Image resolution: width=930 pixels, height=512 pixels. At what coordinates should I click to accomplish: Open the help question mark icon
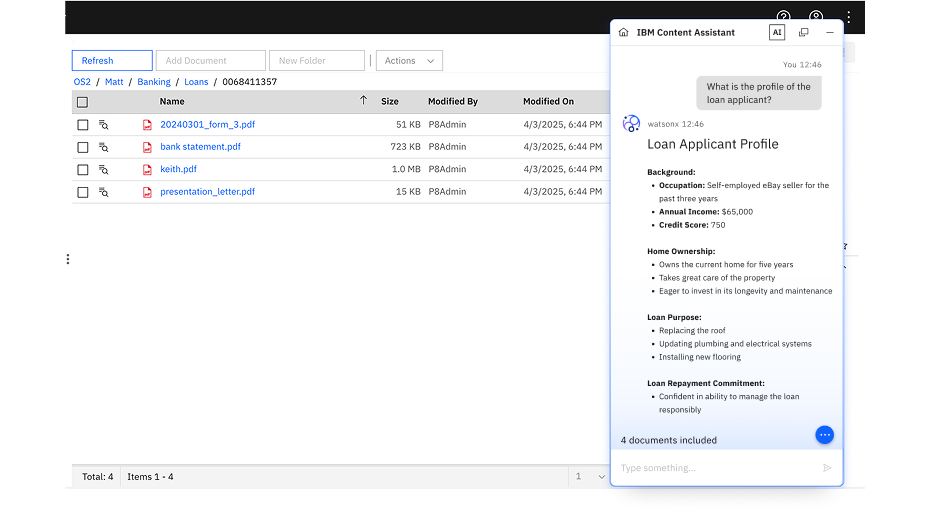784,16
